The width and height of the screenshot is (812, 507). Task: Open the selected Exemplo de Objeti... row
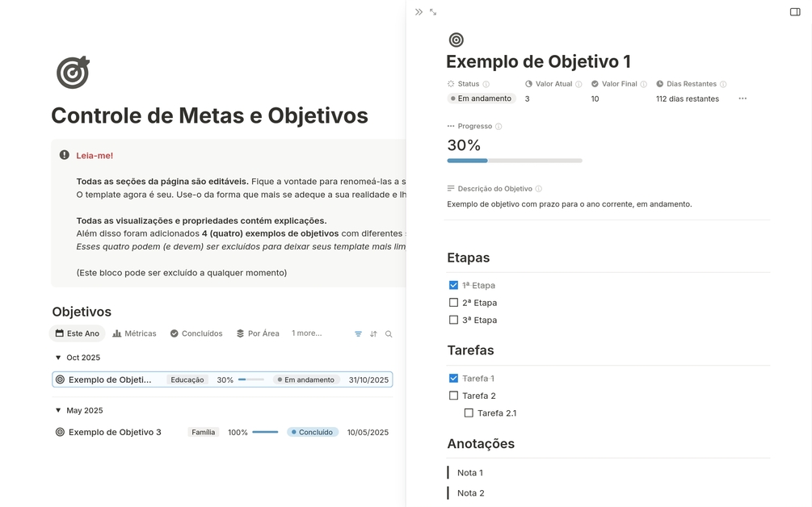[222, 379]
